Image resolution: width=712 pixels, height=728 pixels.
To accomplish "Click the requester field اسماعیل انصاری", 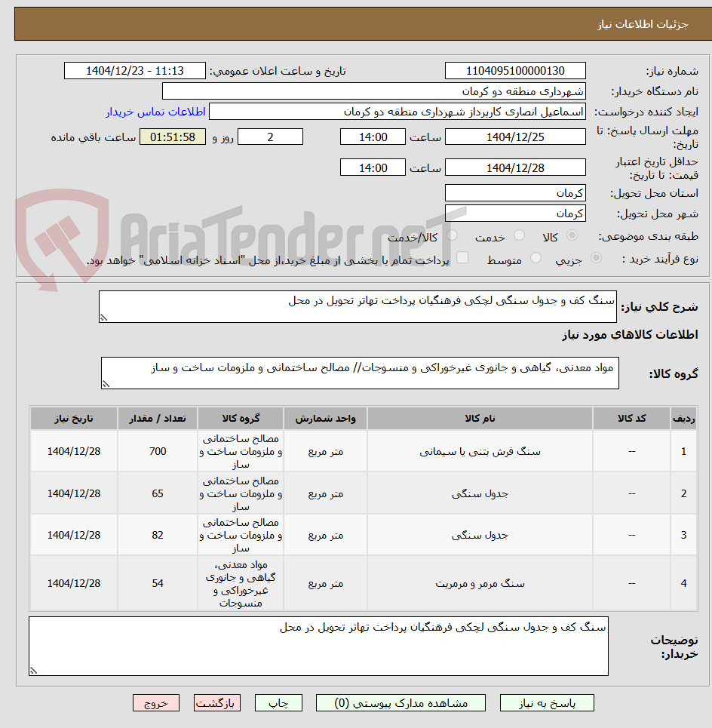I will 397,112.
